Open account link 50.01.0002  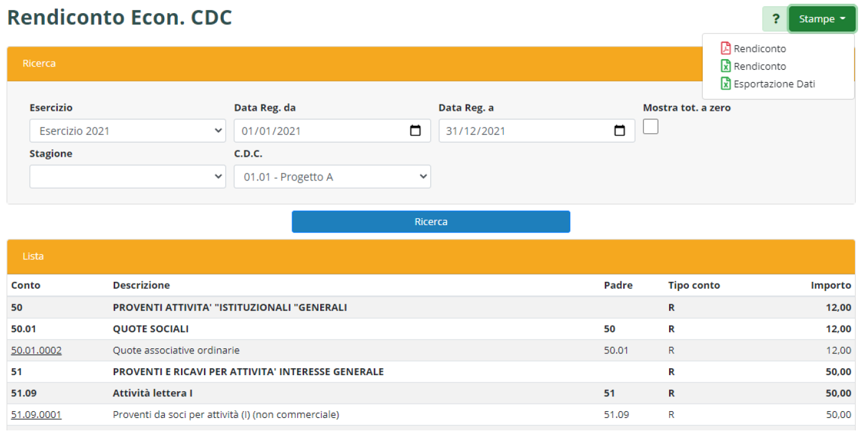tap(36, 351)
